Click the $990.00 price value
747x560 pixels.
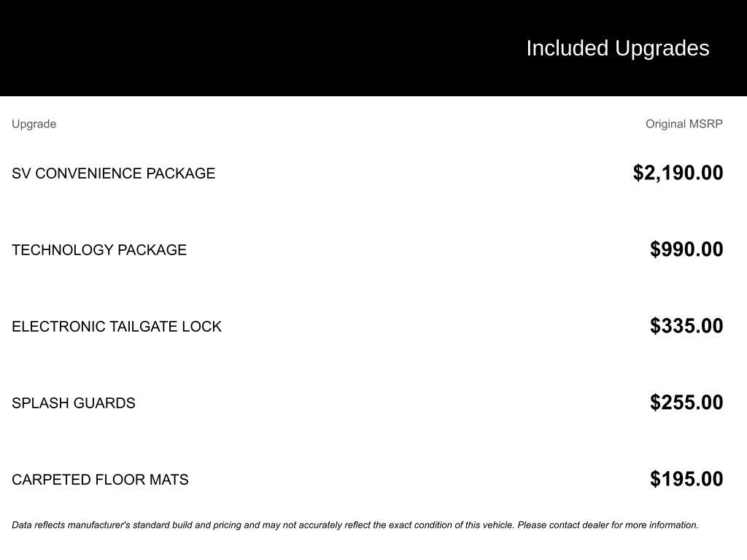click(x=686, y=249)
